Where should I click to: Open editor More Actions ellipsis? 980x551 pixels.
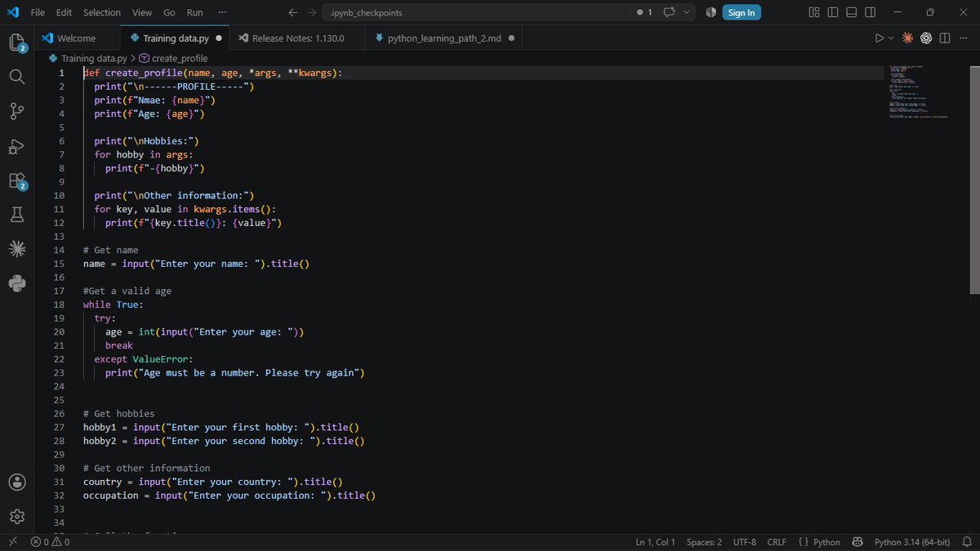(964, 38)
